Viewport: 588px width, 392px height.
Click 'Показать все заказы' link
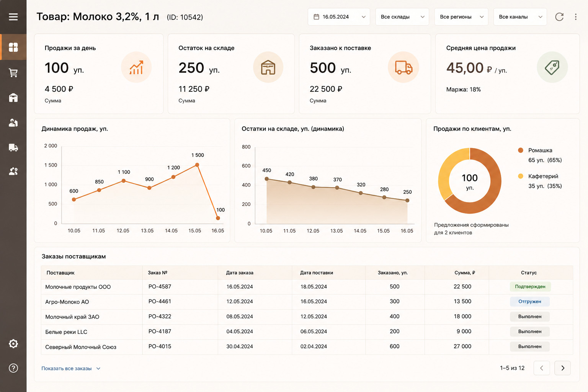coord(67,369)
